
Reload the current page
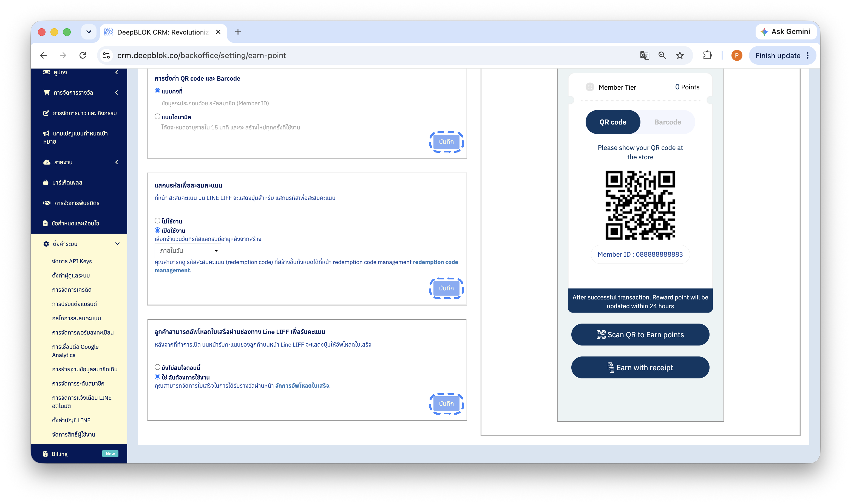[83, 55]
